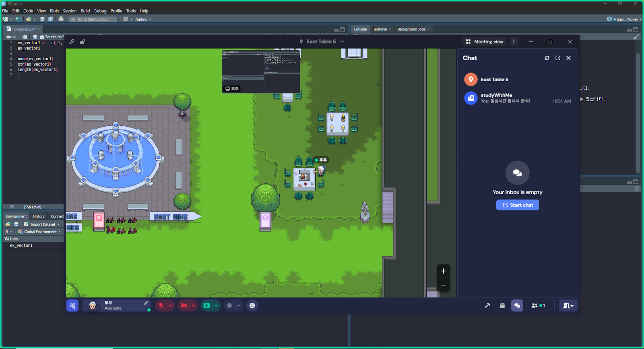Expand the screen share options arrow
The image size is (644, 349).
216,306
